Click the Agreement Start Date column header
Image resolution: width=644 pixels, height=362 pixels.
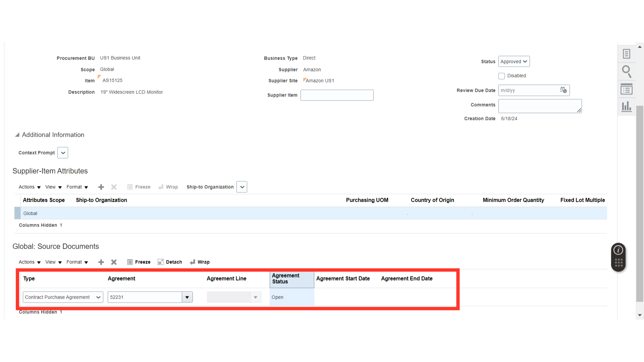click(x=343, y=279)
